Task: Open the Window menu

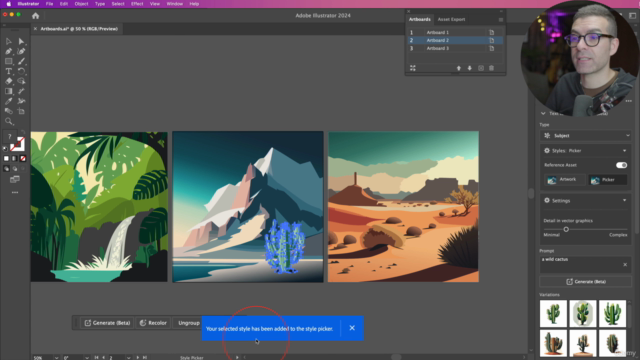Action: [175, 4]
